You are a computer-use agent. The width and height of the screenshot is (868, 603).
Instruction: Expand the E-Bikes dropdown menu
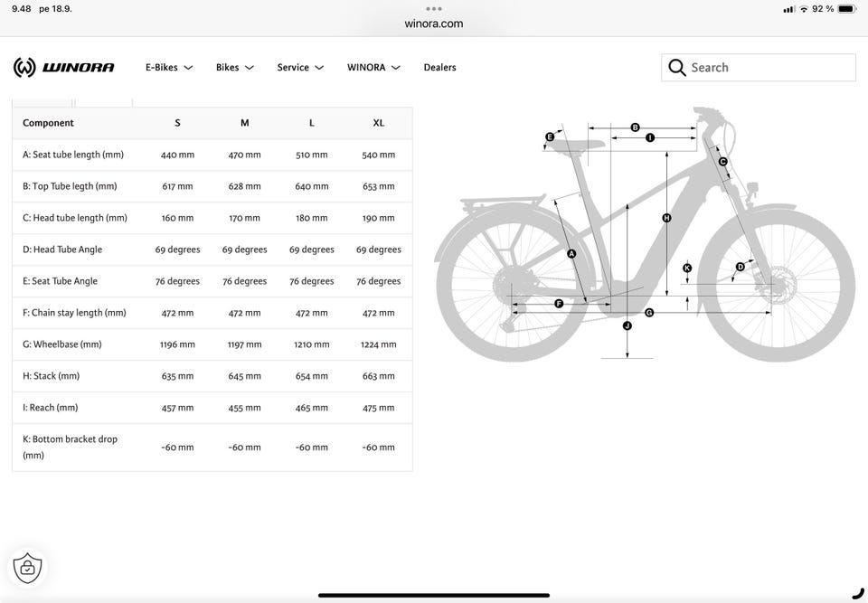[169, 68]
